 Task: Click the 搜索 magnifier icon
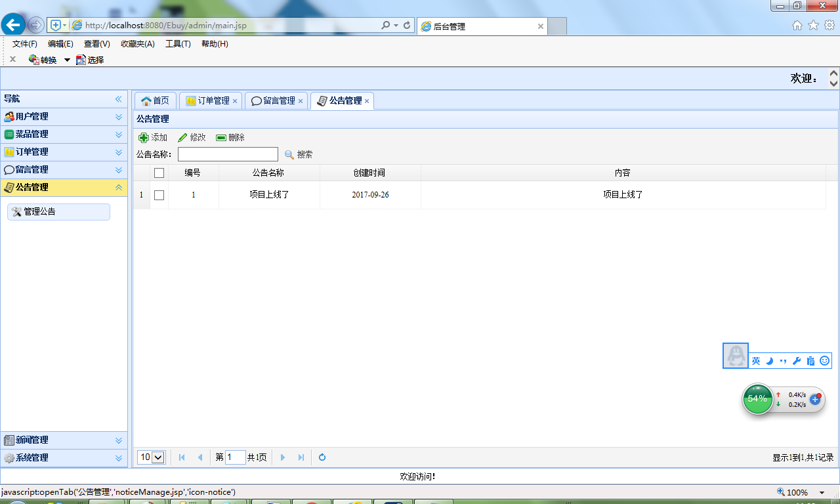(x=289, y=155)
